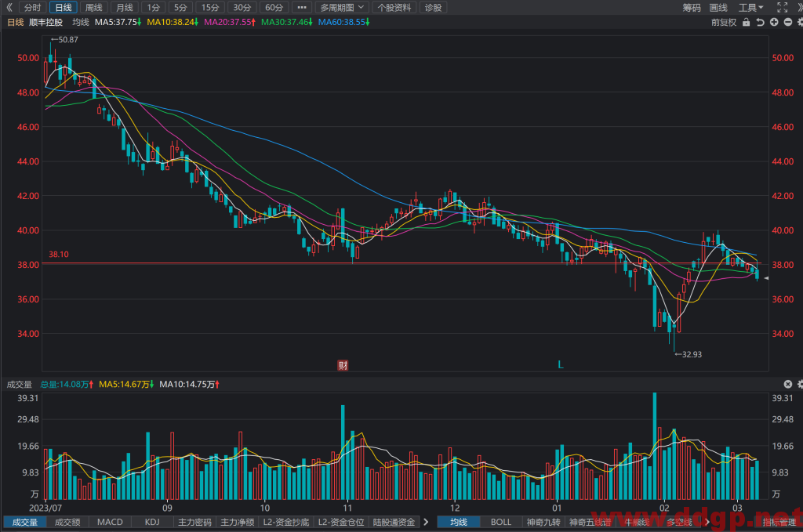Viewport: 803px width, 532px height.
Task: Collapse panel with double left chevron
Action: click(x=9, y=7)
